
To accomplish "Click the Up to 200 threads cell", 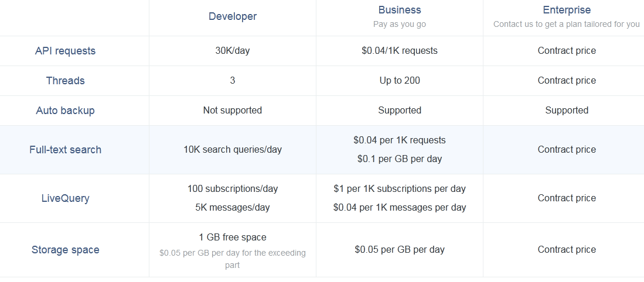I will 400,81.
